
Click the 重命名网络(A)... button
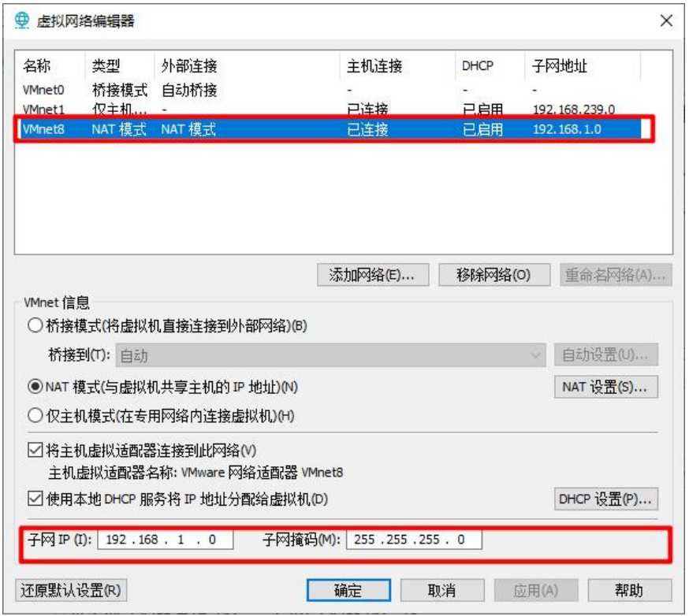(616, 275)
